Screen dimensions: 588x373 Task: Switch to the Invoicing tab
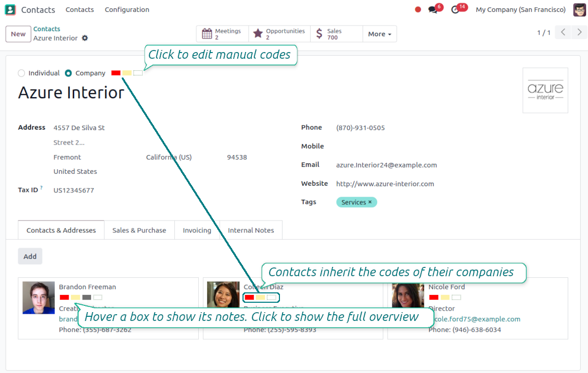197,230
